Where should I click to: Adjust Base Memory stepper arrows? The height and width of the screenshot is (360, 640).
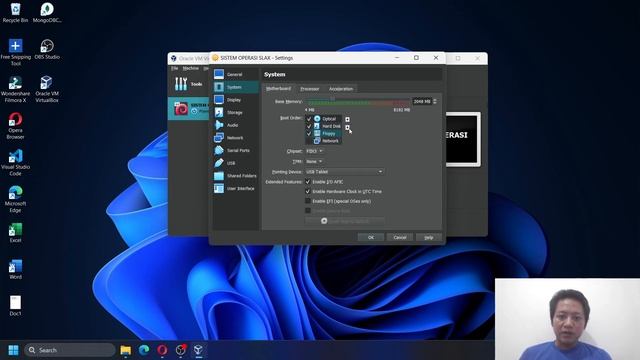tap(435, 101)
